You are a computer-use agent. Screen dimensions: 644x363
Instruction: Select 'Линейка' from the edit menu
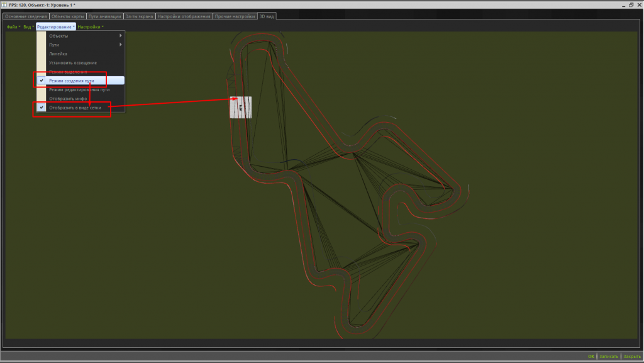58,54
